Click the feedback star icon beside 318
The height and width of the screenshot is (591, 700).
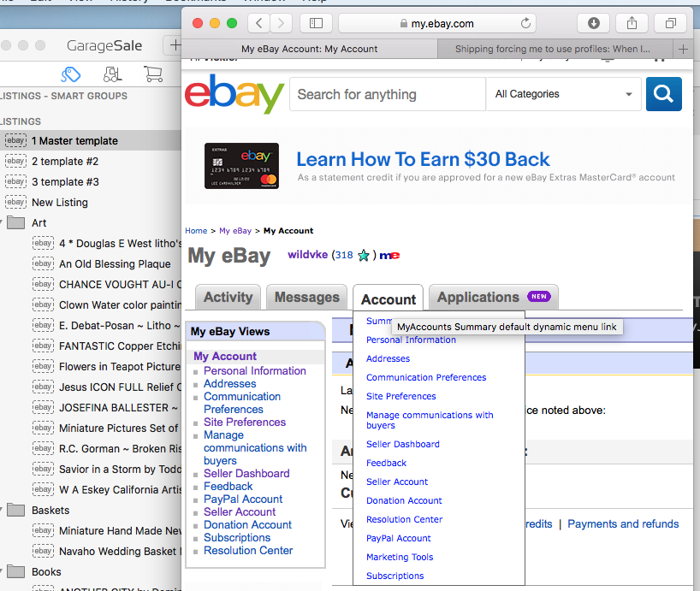tap(364, 255)
